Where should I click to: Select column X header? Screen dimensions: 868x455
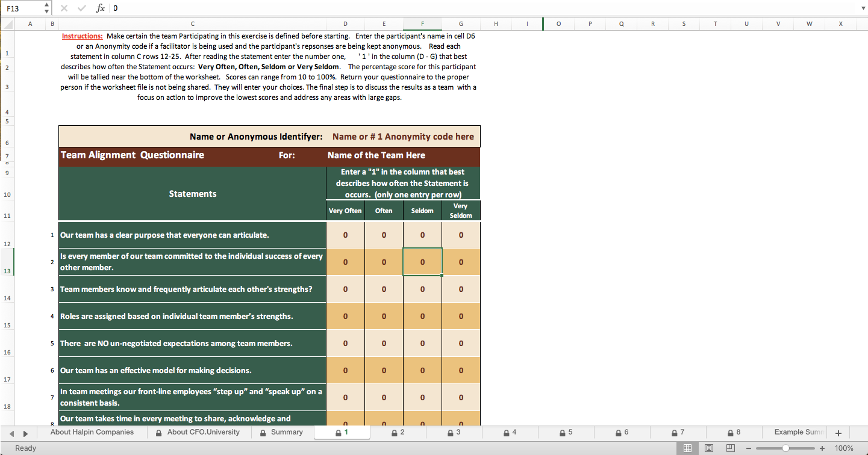click(x=840, y=23)
